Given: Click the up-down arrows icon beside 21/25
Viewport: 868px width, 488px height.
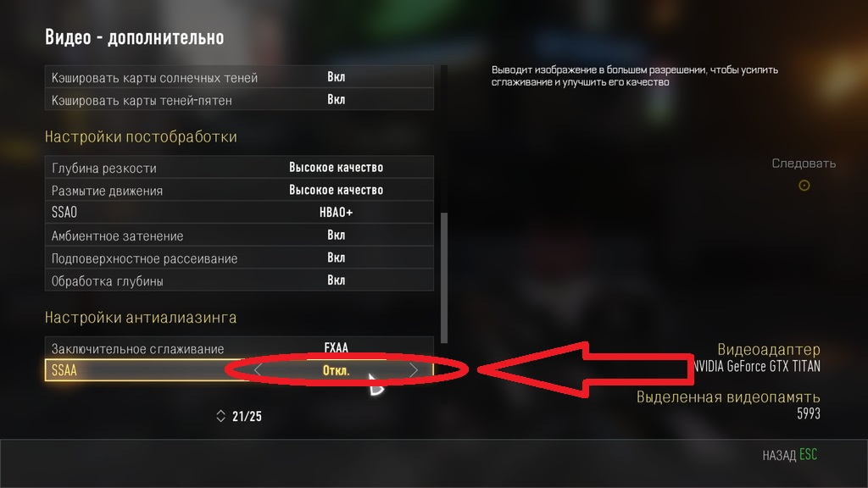Looking at the screenshot, I should click(x=221, y=416).
